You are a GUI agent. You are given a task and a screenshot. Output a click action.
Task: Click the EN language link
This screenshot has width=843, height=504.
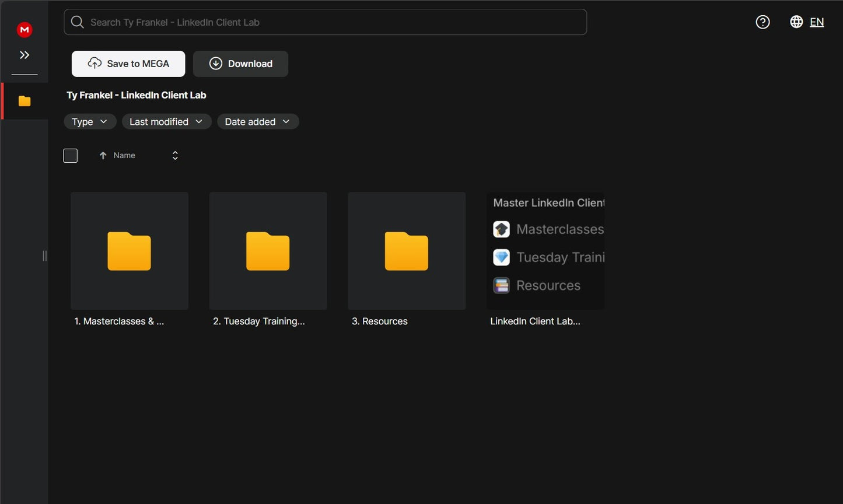click(x=817, y=22)
